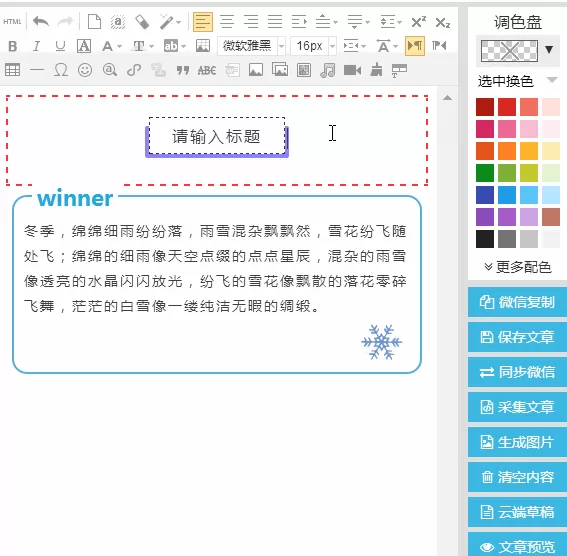
Task: Insert a horizontal rule
Action: (37, 70)
